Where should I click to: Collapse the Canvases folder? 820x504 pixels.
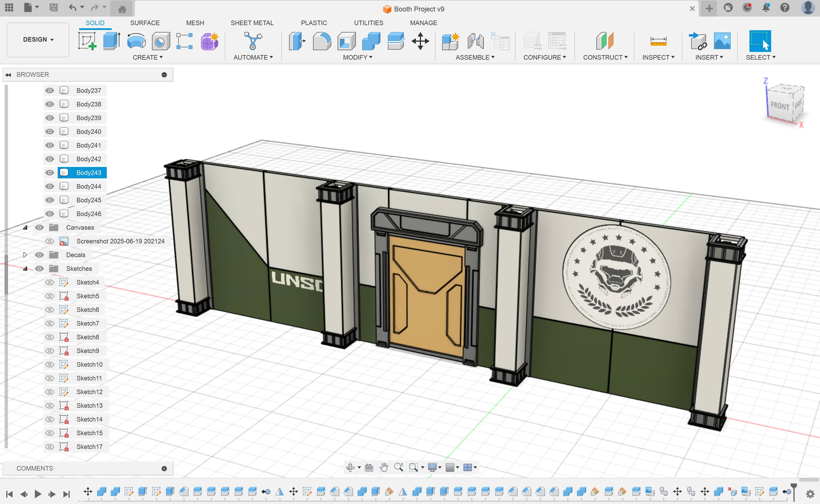[x=25, y=227]
